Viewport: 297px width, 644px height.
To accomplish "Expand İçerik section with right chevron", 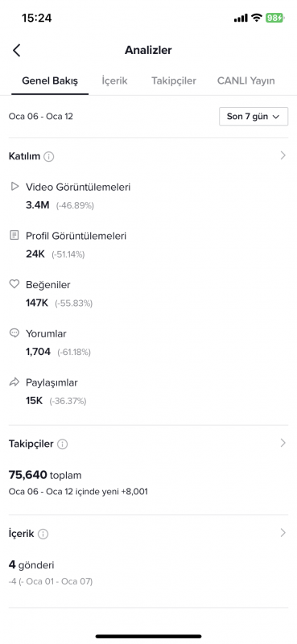I will tap(283, 533).
